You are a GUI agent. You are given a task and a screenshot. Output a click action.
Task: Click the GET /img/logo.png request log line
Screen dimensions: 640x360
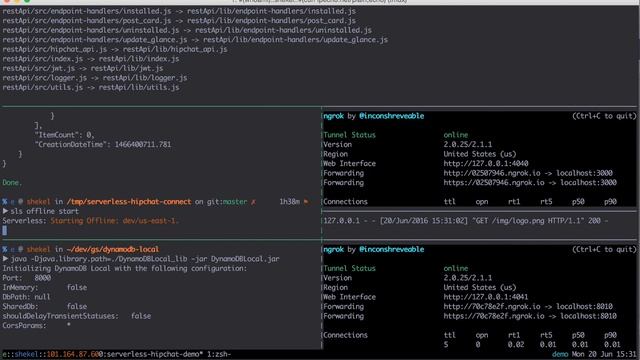pos(466,221)
